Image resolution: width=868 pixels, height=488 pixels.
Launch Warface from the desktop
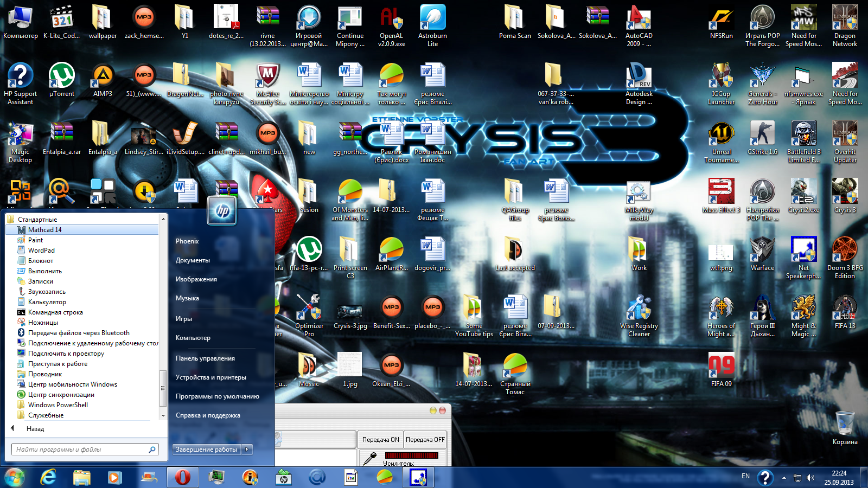[763, 254]
